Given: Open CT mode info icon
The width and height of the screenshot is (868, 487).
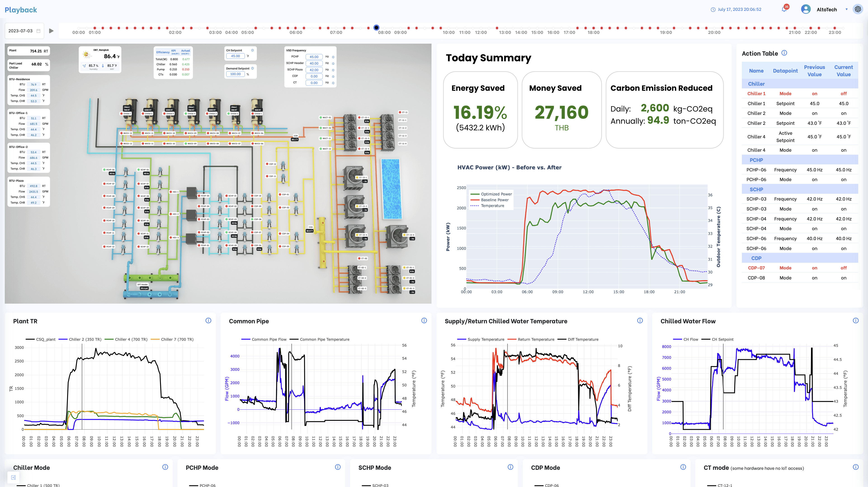Looking at the screenshot, I should (856, 467).
